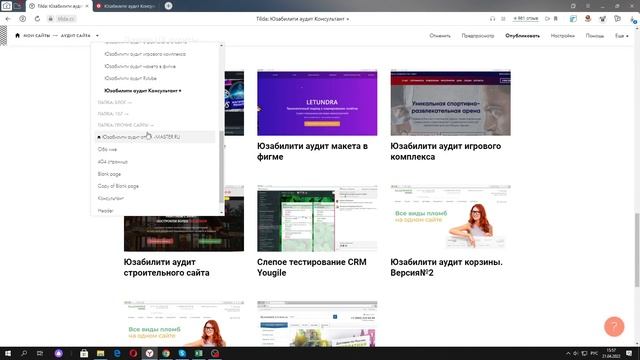Go back using browser back arrow
This screenshot has width=640, height=360.
[8, 19]
